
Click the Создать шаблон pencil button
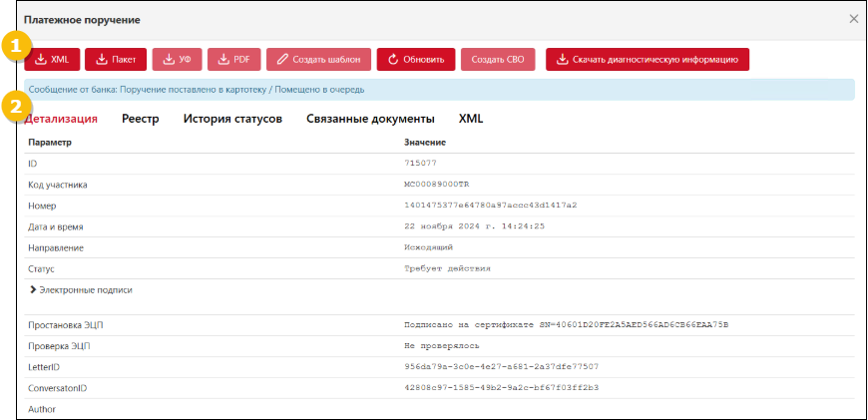[x=319, y=60]
